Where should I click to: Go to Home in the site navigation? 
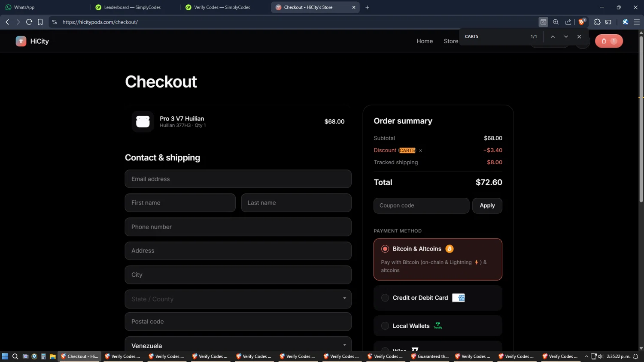coord(425,41)
